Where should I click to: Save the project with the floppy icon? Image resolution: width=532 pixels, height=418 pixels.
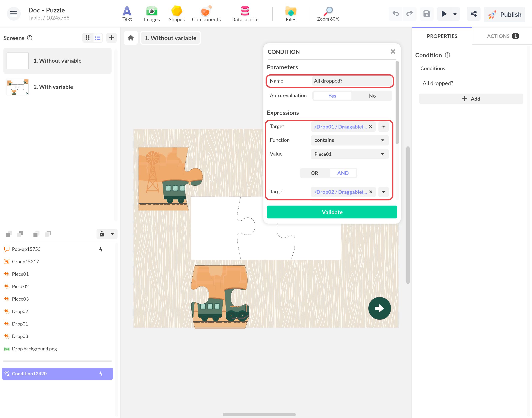click(427, 14)
